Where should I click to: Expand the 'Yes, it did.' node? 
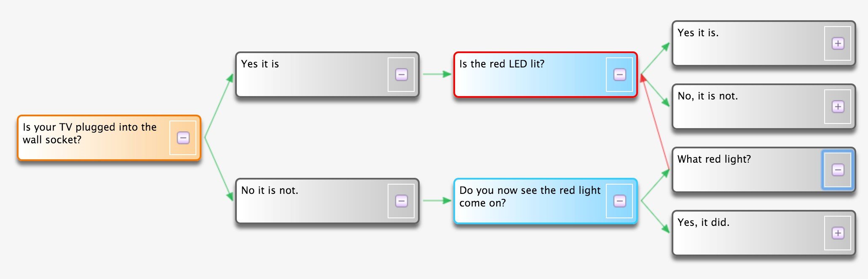coord(838,233)
